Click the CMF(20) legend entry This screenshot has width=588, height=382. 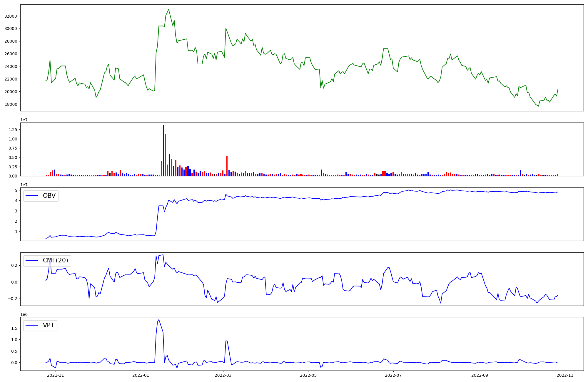55,260
